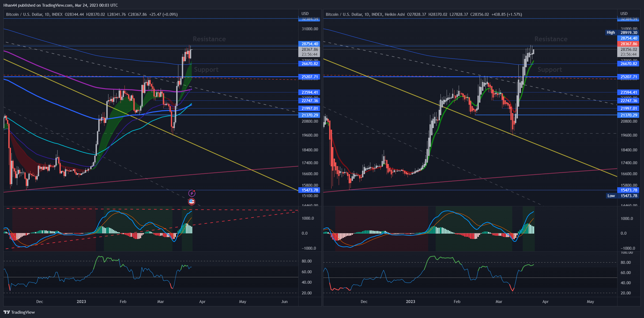
Task: Click 18400.00 axis value on right chart
Action: point(629,150)
